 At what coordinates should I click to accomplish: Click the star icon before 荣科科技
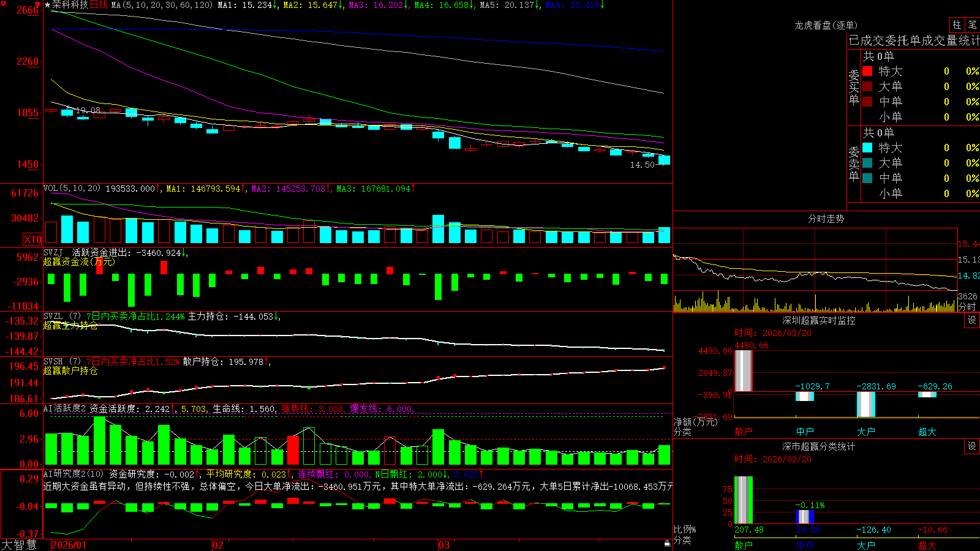point(47,5)
